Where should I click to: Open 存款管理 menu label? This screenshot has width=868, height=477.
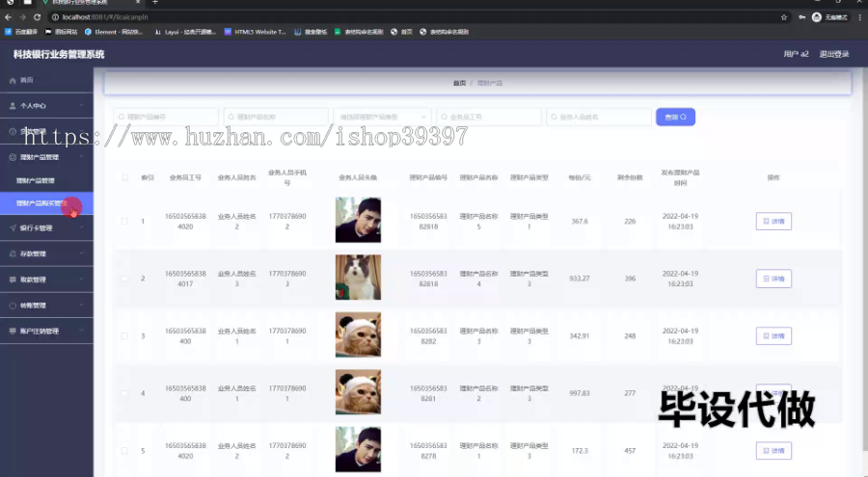33,254
